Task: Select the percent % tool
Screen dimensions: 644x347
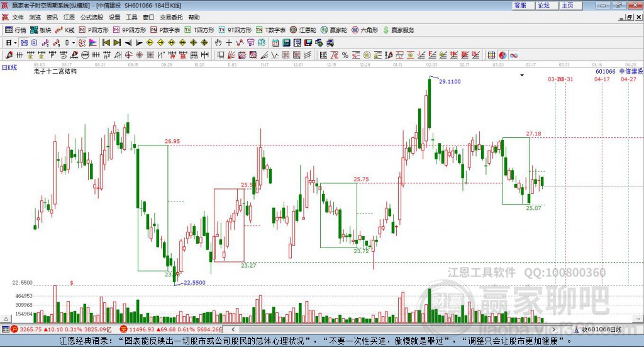Action: [x=345, y=55]
